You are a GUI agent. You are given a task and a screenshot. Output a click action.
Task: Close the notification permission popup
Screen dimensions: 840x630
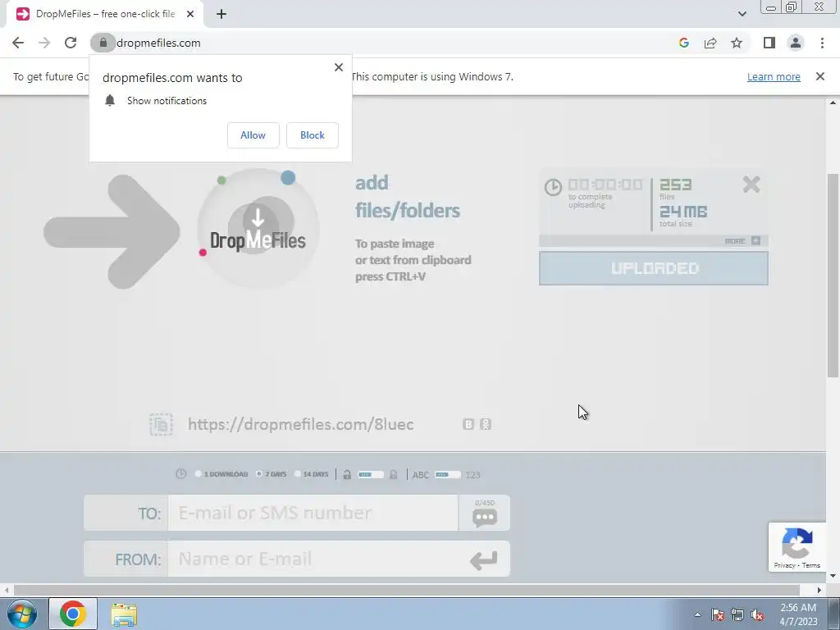coord(339,67)
